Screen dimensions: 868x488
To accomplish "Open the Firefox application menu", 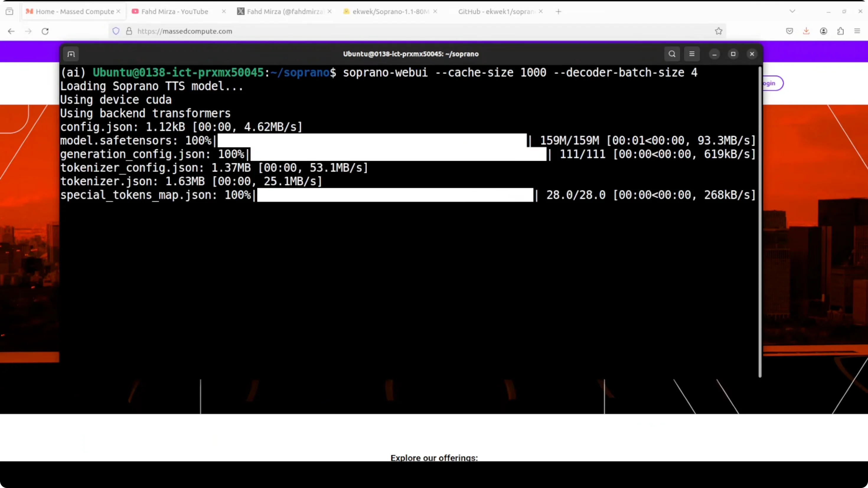I will 857,31.
